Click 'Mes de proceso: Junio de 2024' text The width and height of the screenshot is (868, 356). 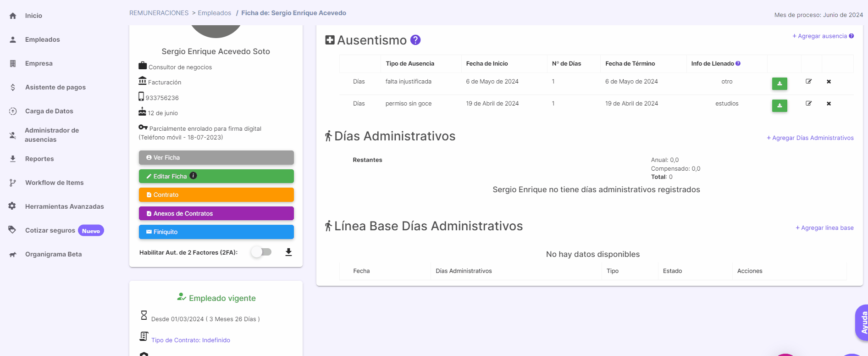[x=818, y=15]
